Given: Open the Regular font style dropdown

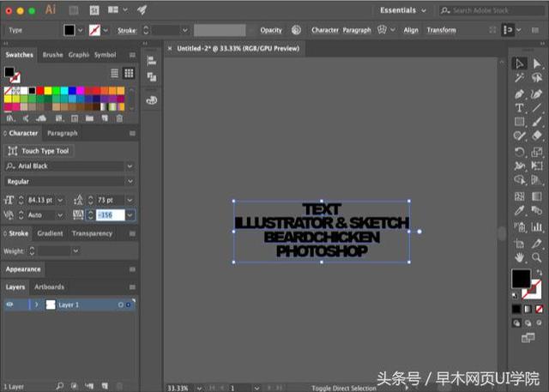Looking at the screenshot, I should point(130,181).
